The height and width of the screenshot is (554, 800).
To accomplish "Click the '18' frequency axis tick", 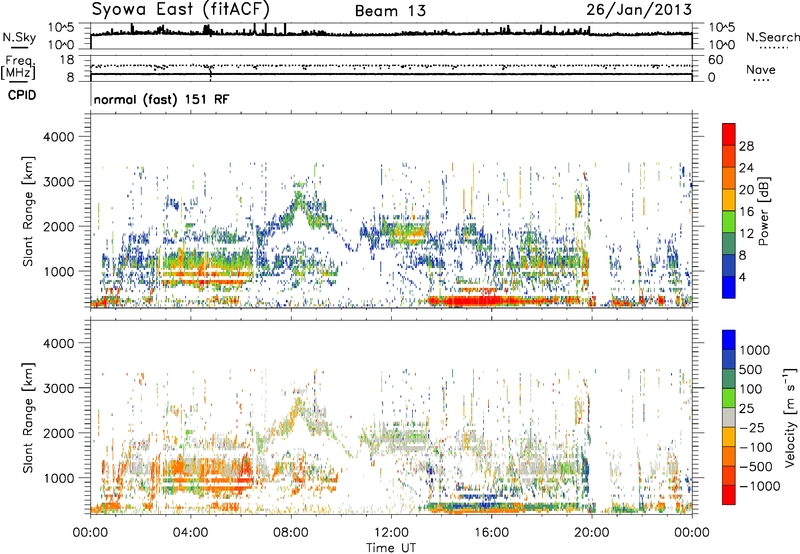I will (67, 60).
